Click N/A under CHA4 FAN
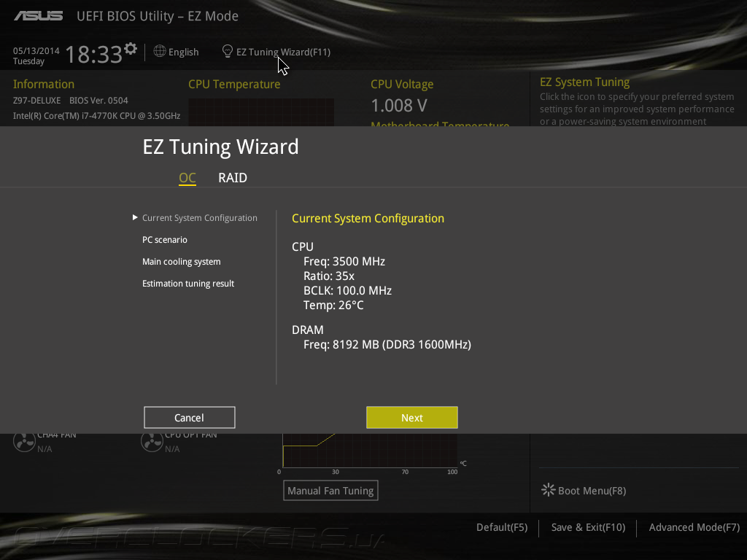This screenshot has height=560, width=747. pos(44,449)
